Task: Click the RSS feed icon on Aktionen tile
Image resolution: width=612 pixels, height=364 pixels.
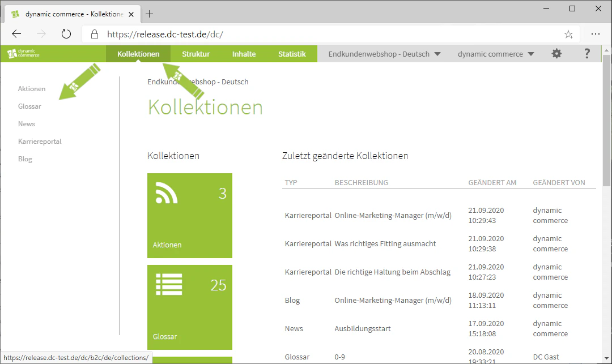Action: pos(166,192)
